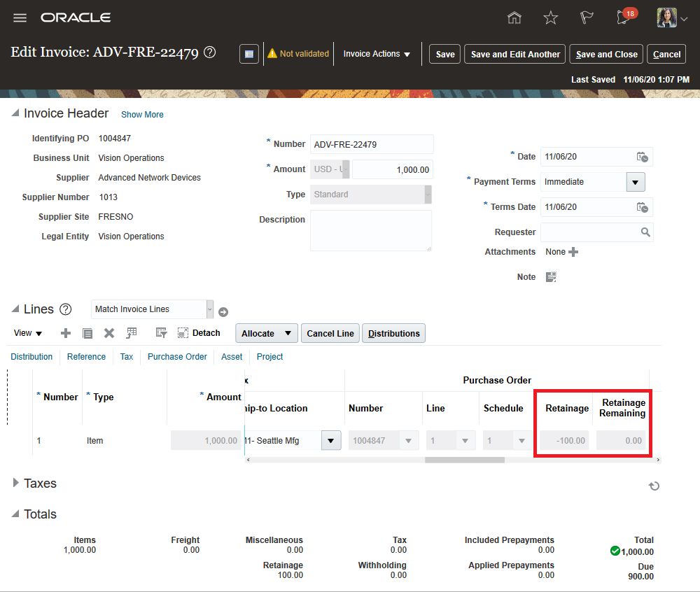Collapse the Lines section
Screen dimensions: 700x592
click(x=15, y=309)
